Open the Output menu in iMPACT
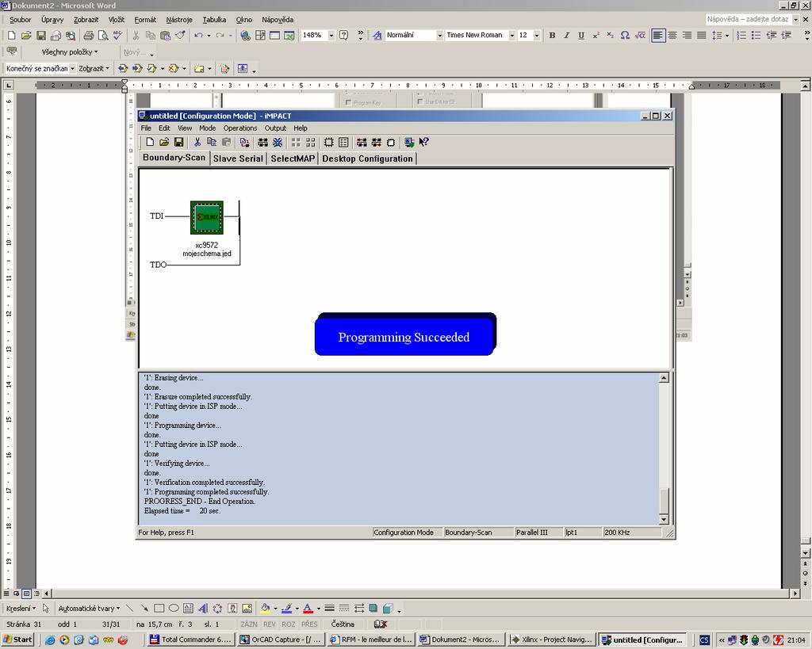Screen dimensions: 812x649 point(275,128)
